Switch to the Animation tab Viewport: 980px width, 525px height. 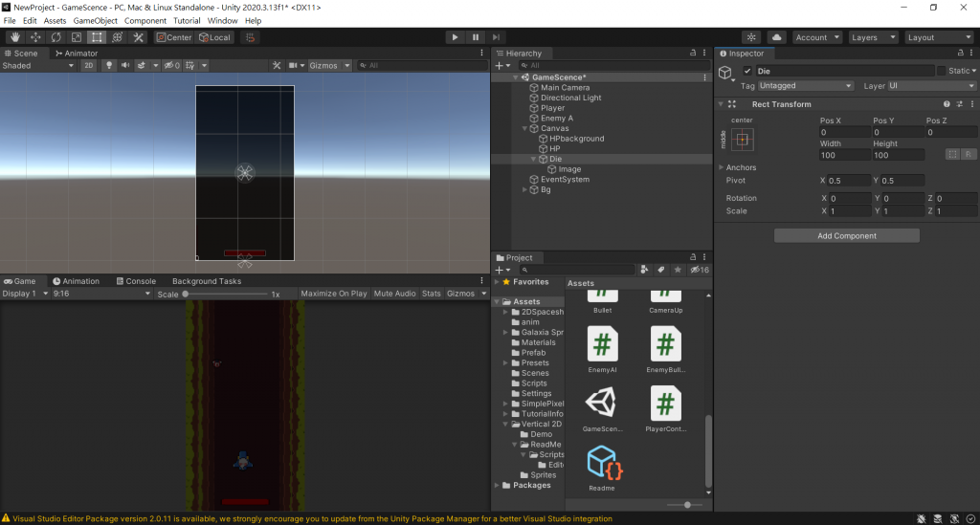coord(77,281)
